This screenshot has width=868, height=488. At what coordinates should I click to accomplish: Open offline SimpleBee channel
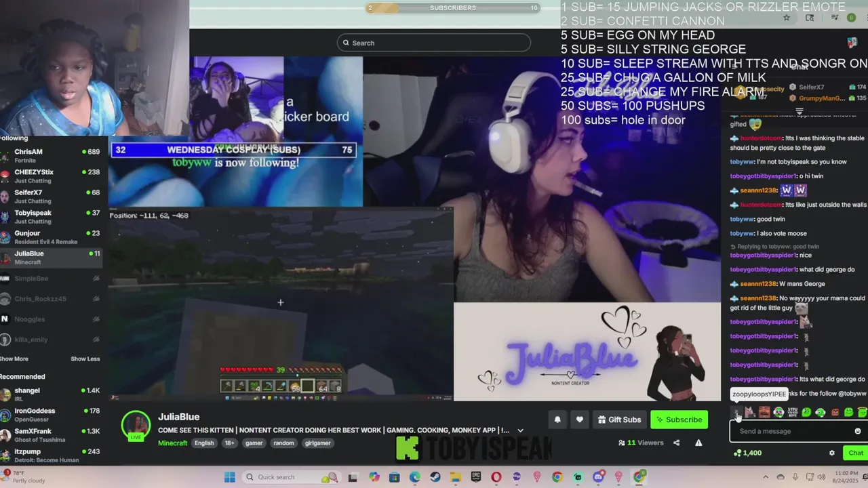51,279
